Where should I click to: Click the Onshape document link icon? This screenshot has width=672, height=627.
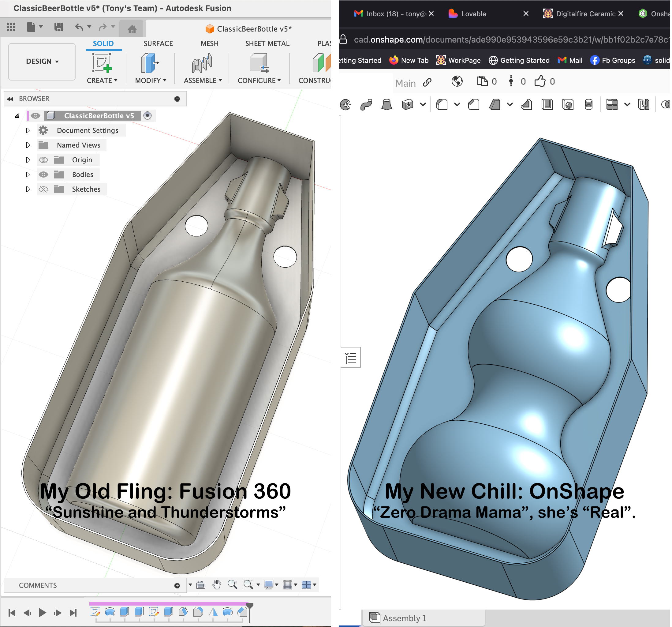(x=427, y=82)
